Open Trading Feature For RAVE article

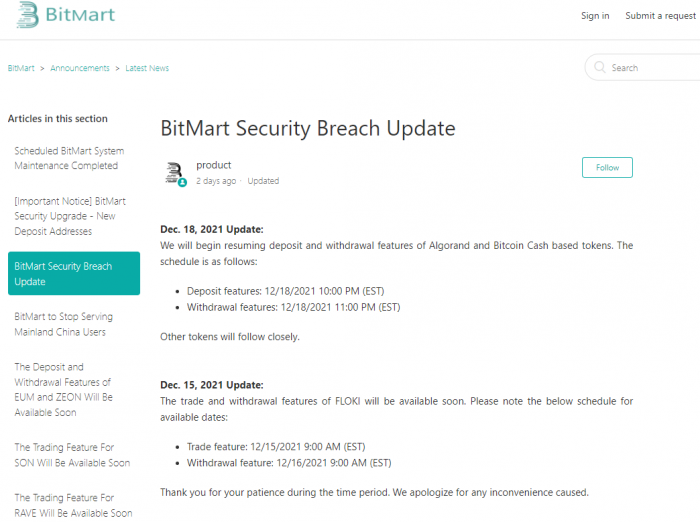point(73,505)
